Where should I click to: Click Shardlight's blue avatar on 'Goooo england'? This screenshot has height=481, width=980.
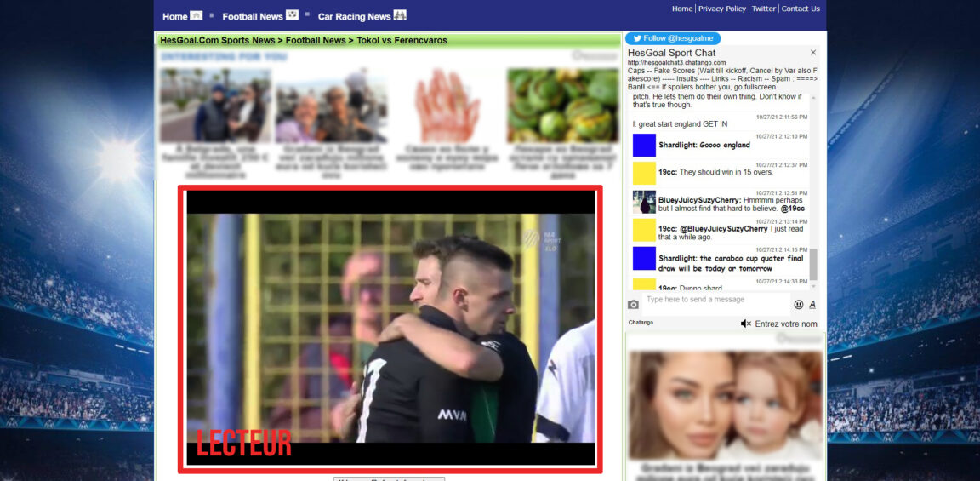pyautogui.click(x=644, y=145)
